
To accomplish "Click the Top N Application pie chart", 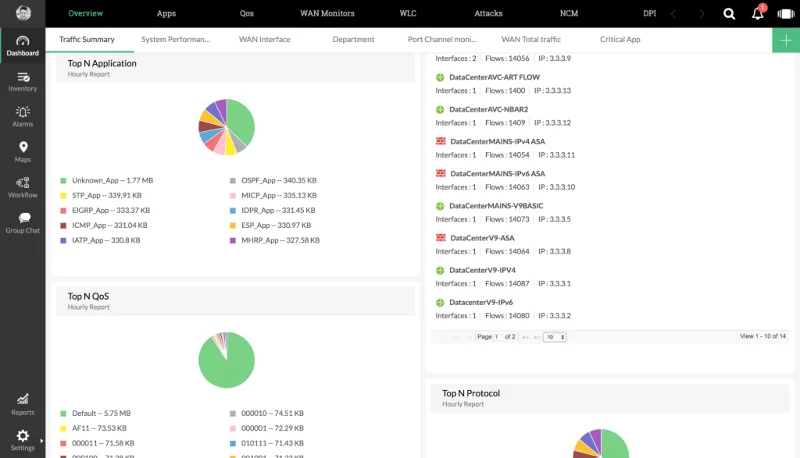I will click(x=227, y=127).
